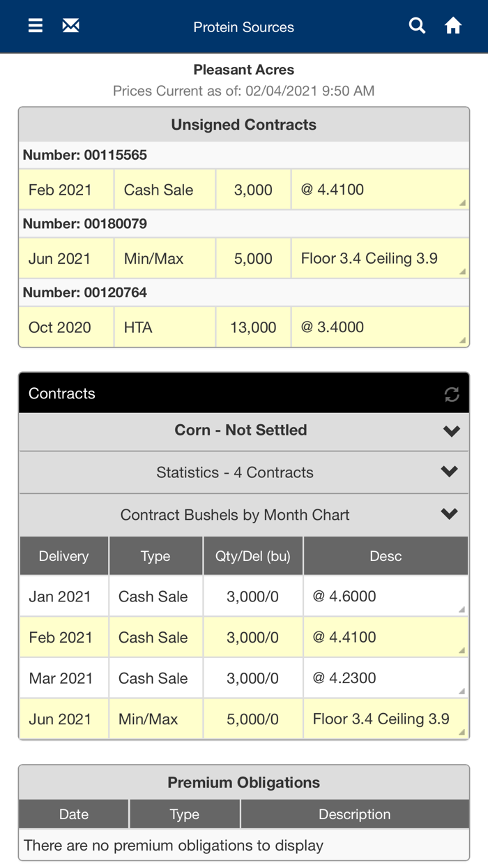
Task: Click the Unsigned Contracts header
Action: click(x=243, y=124)
